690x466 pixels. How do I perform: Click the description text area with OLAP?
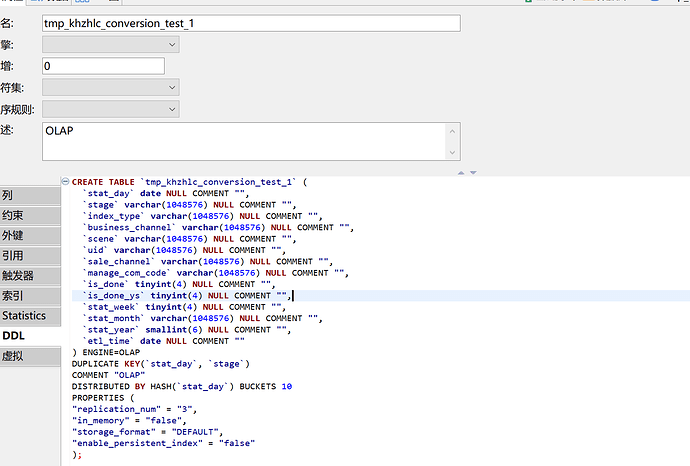[x=251, y=141]
